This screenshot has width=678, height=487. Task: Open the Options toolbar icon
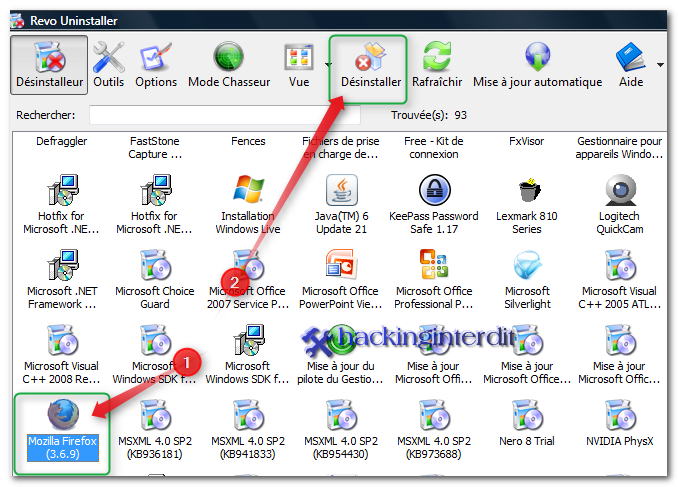pos(156,65)
